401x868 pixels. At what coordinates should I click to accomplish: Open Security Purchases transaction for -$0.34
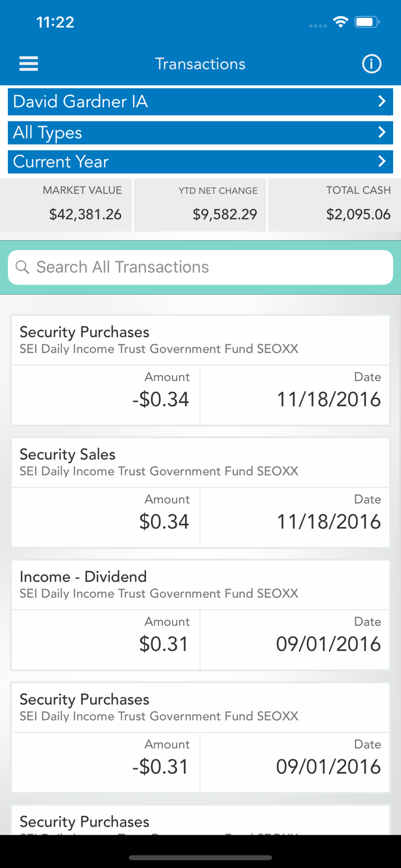pos(200,370)
